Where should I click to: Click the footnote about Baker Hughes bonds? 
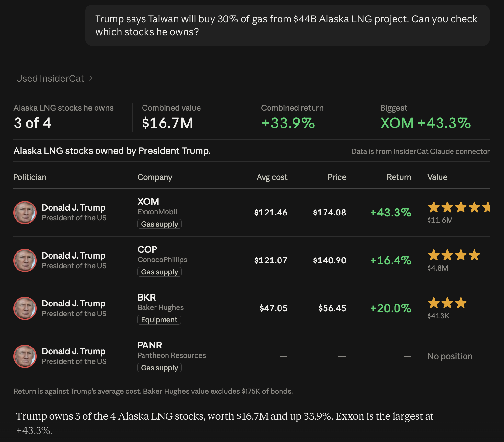pos(153,391)
